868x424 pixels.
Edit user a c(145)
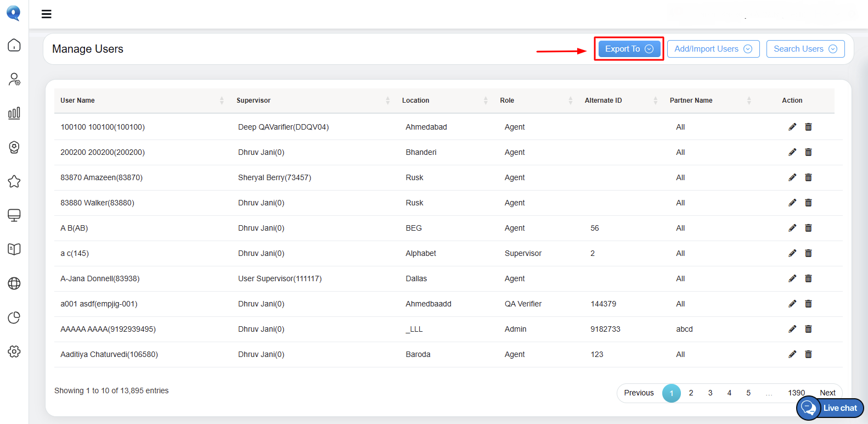point(792,253)
